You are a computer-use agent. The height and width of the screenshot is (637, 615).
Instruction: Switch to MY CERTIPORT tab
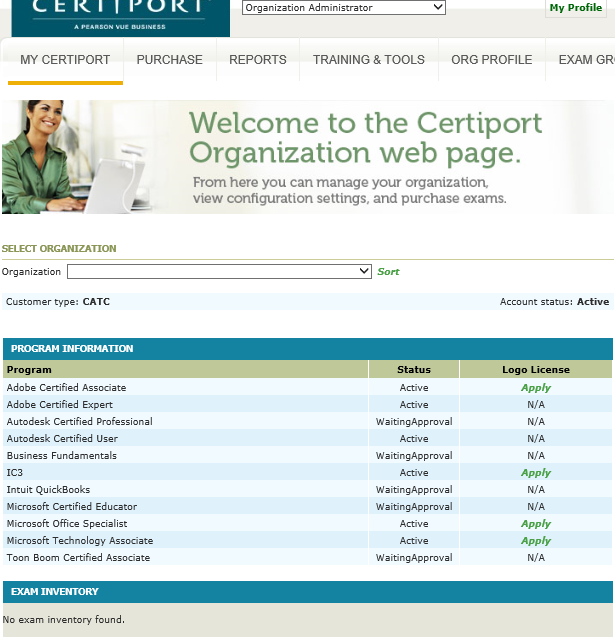coord(65,60)
